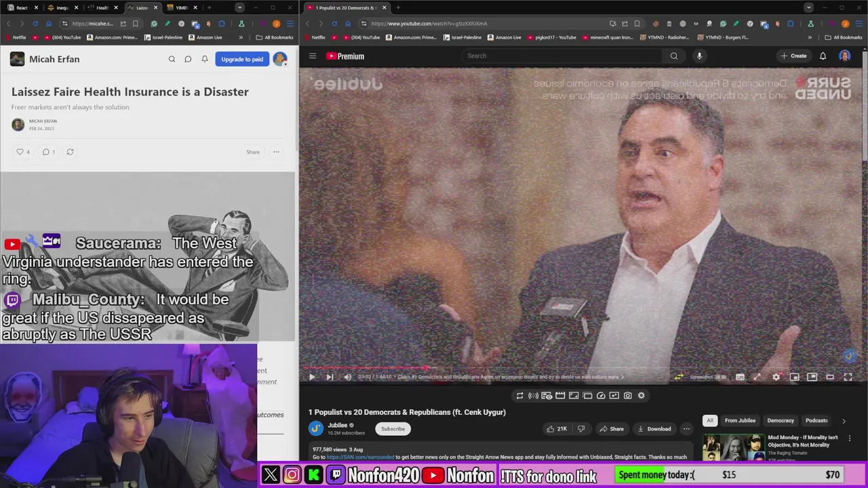The width and height of the screenshot is (868, 488).
Task: Expand left browser tab list dropdown
Action: point(239,7)
